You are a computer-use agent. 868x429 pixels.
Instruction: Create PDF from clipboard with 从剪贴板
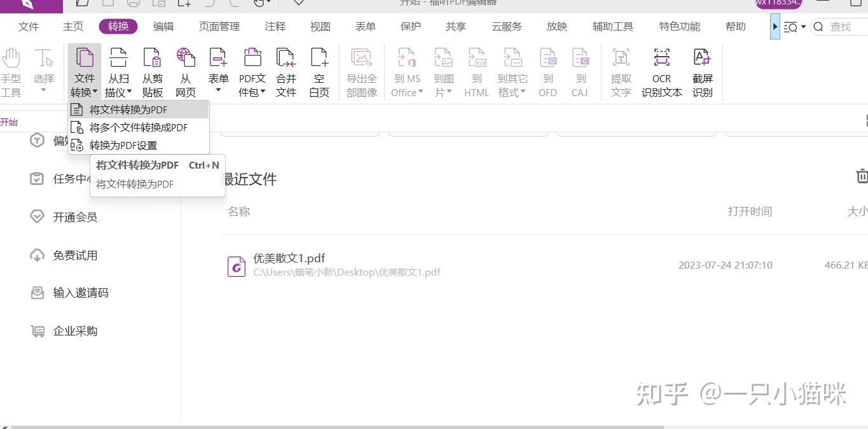[x=153, y=70]
